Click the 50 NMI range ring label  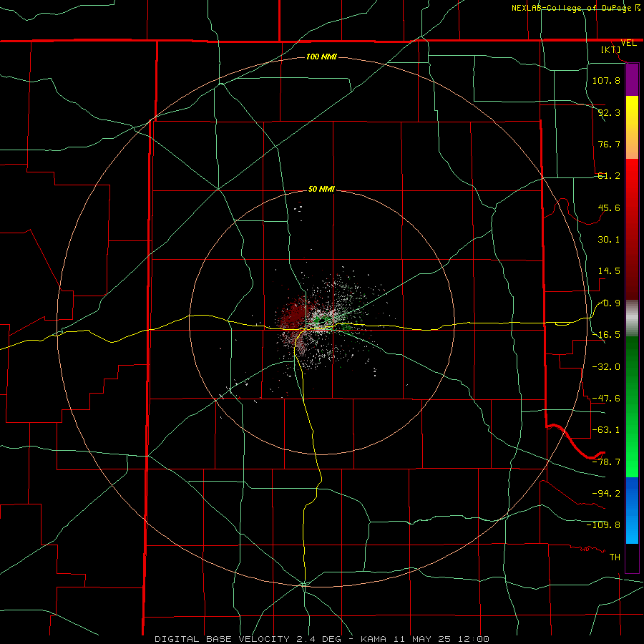[321, 190]
